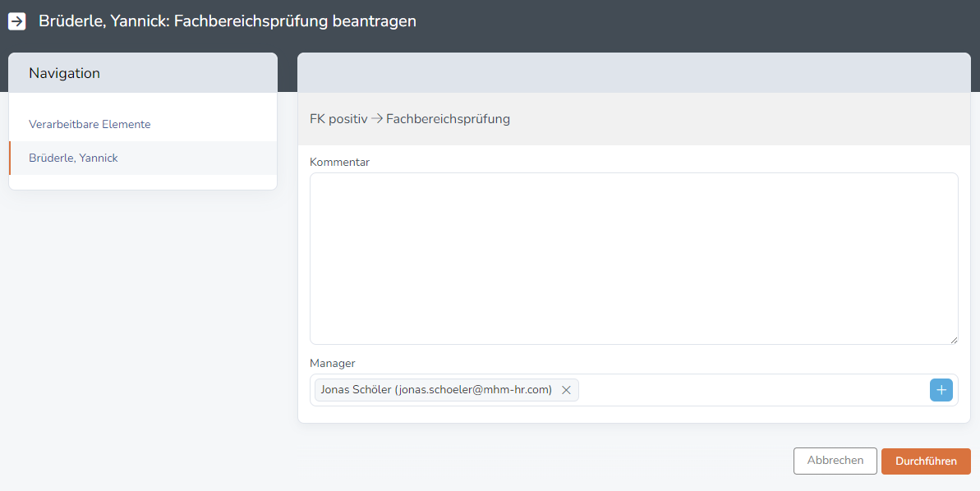Focus the empty Manager field beside the tag

pos(753,390)
